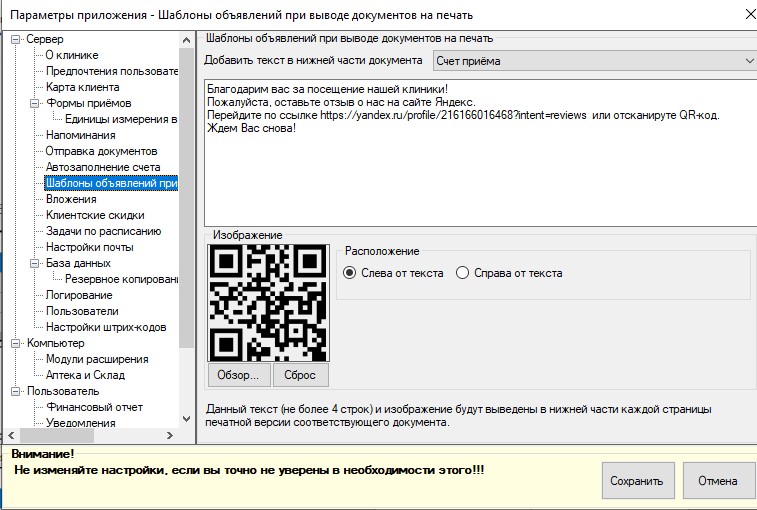Viewport: 757px width, 510px height.
Task: Click tree horizontal scrollbar right arrow
Action: pyautogui.click(x=170, y=435)
